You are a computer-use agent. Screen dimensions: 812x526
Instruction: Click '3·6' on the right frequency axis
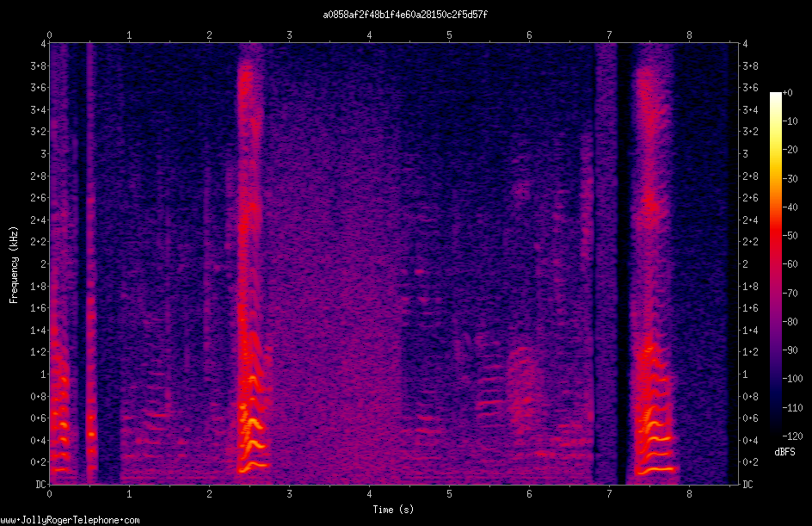point(750,88)
